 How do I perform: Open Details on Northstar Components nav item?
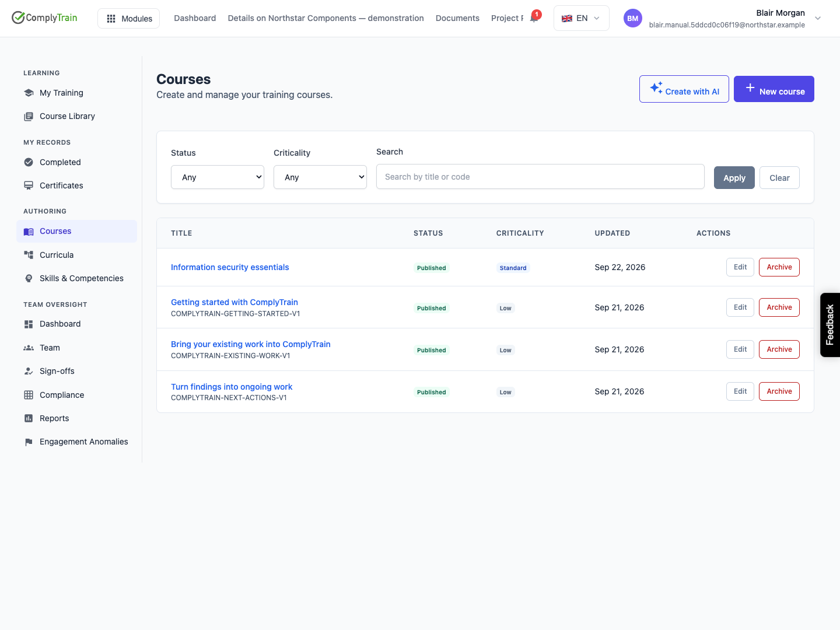326,18
